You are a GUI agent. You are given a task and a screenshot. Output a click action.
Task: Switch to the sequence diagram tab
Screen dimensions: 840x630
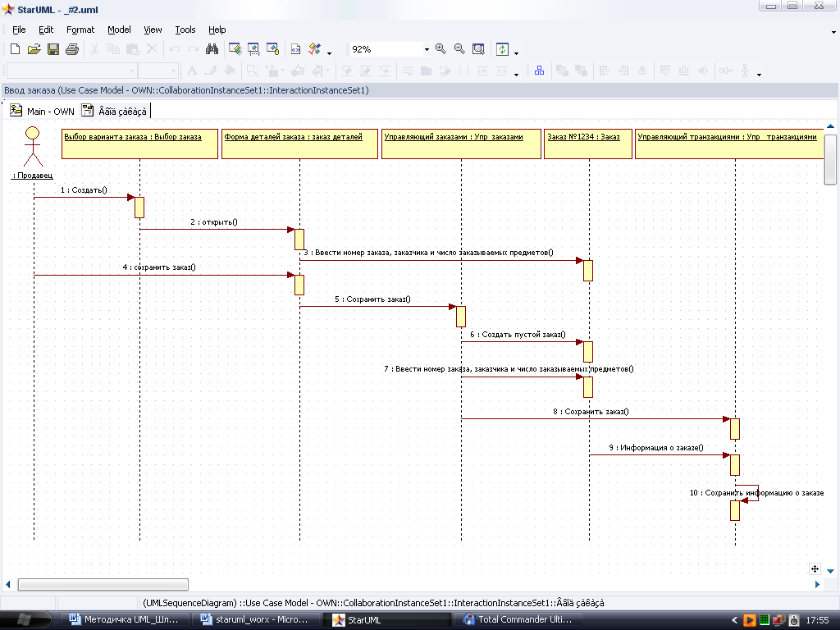pos(114,111)
